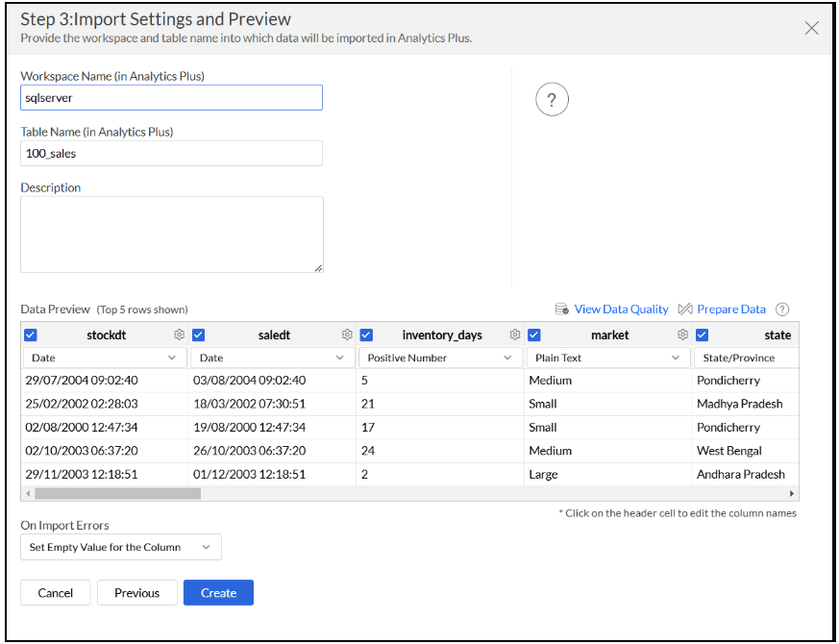Uncheck the stockdt column checkbox
Screen dimensions: 839x644
pos(30,334)
